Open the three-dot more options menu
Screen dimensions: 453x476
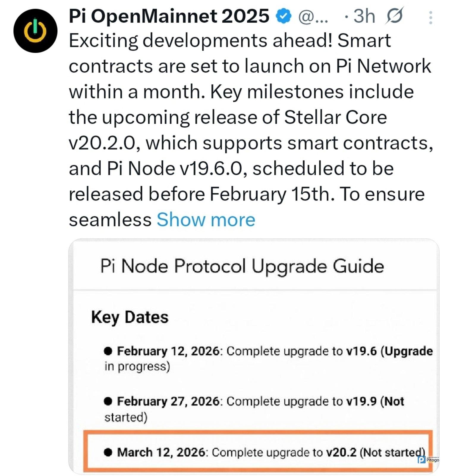tap(430, 18)
